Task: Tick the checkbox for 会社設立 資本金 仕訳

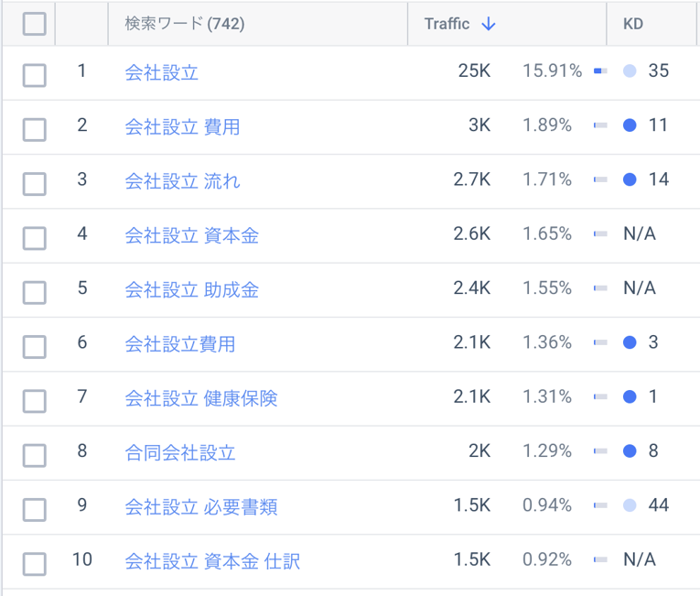Action: point(34,563)
